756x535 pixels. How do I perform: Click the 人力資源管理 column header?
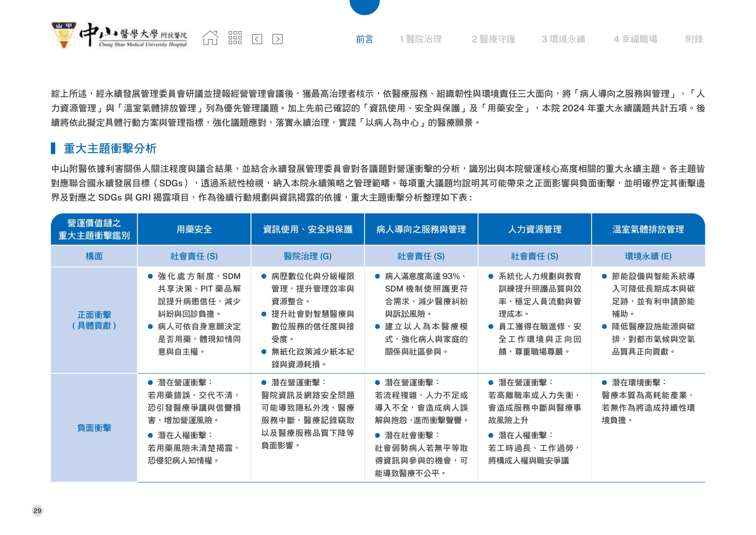pos(535,229)
